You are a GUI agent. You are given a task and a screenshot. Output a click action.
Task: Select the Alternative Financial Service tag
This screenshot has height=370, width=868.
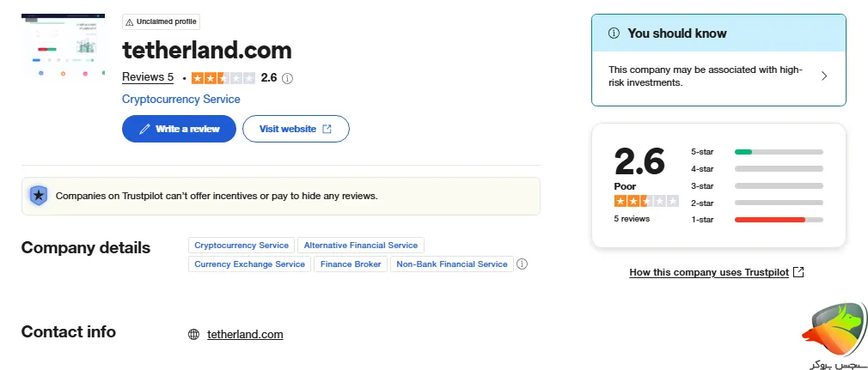pos(361,246)
